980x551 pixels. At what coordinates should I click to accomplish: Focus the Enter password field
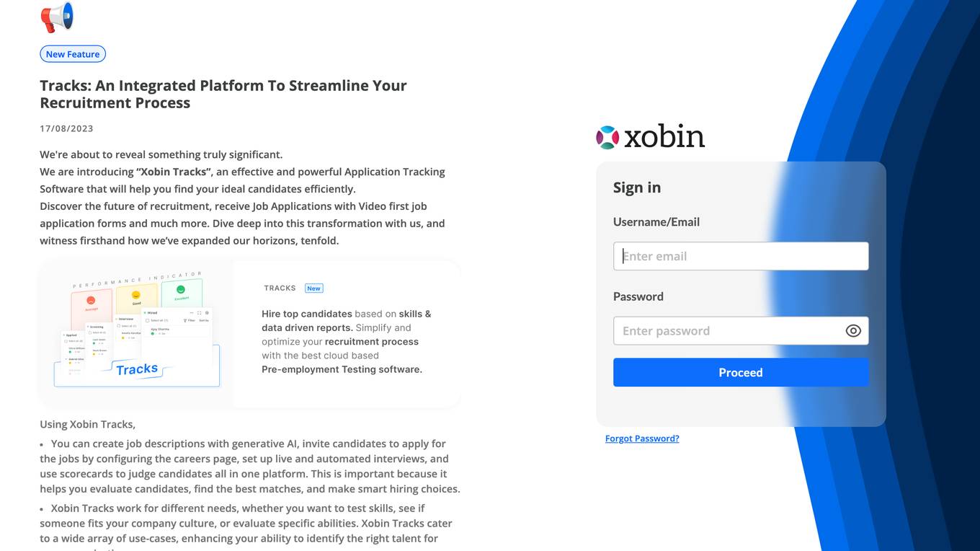(x=728, y=331)
